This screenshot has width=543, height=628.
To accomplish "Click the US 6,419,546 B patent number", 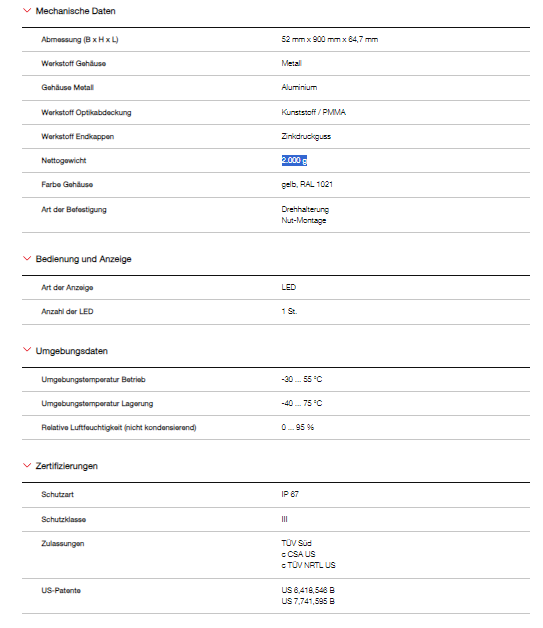I will (308, 590).
